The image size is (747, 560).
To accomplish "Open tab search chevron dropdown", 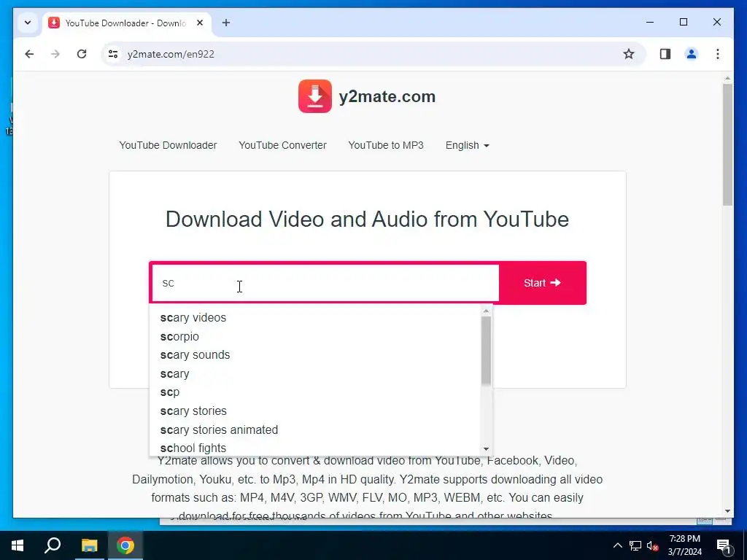I will 28,23.
